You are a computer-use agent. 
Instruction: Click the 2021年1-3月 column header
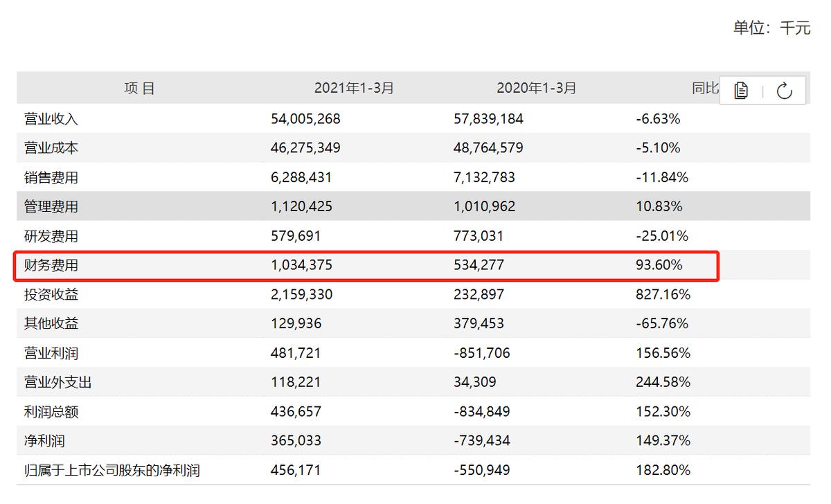pyautogui.click(x=354, y=88)
